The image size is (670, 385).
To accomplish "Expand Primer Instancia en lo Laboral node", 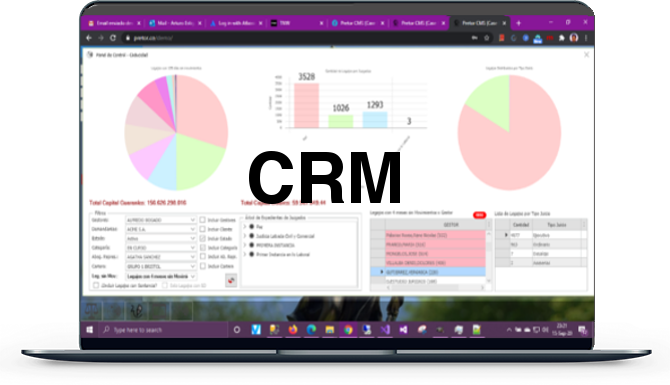I will click(x=245, y=254).
